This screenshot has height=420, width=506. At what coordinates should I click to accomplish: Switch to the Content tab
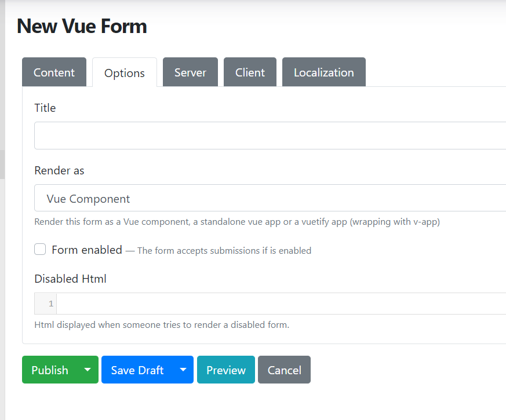[x=54, y=72]
